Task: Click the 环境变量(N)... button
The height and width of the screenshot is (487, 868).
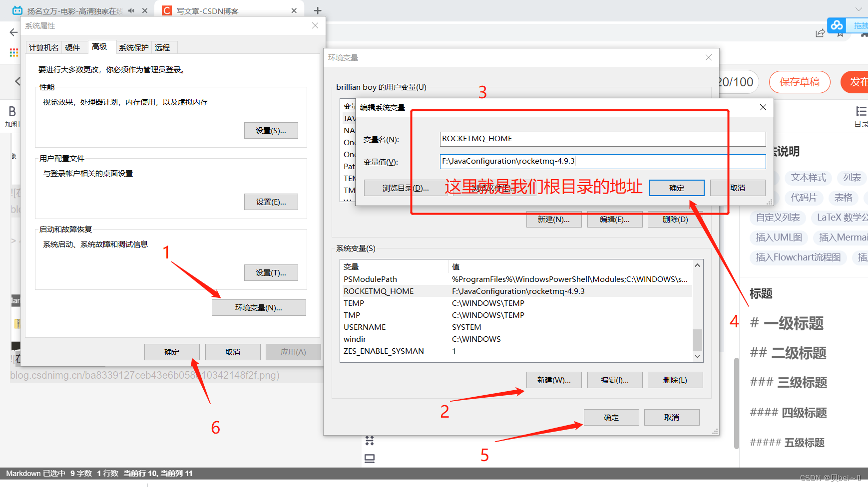Action: 259,307
